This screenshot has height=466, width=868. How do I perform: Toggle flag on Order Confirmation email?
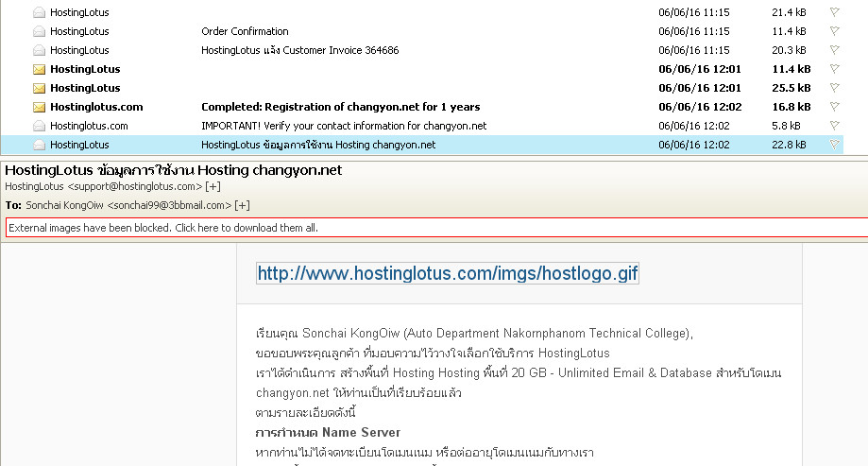point(835,31)
